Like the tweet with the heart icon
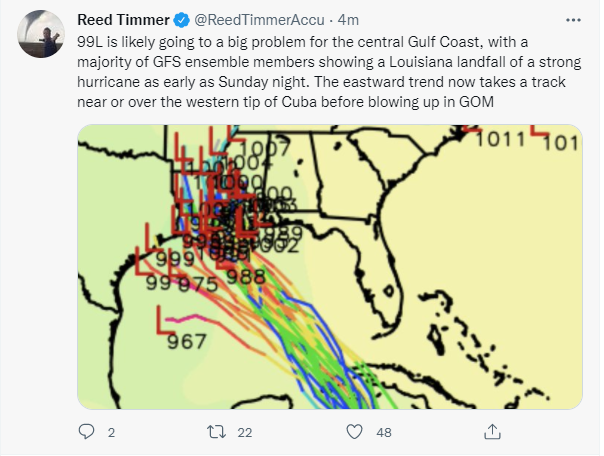Image resolution: width=604 pixels, height=456 pixels. pyautogui.click(x=355, y=432)
